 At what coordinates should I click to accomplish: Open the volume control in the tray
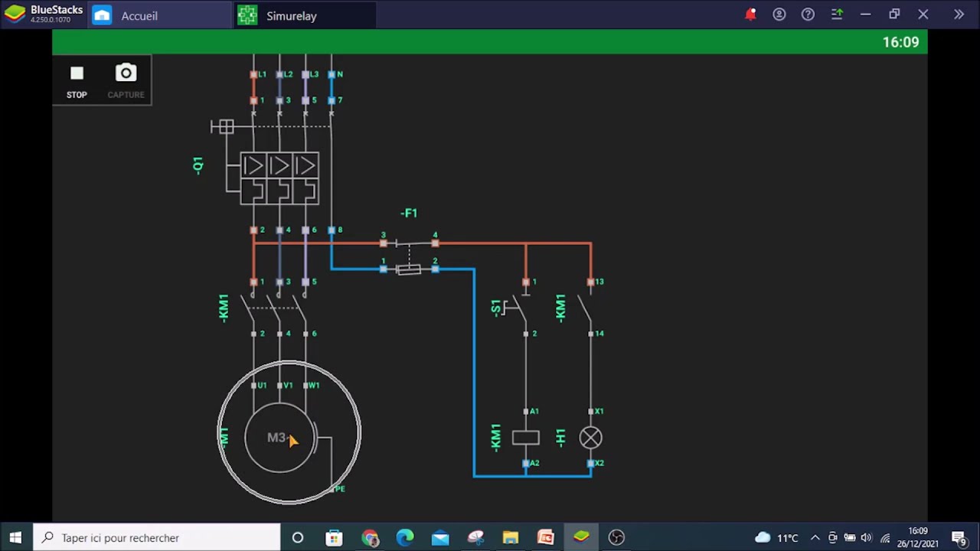(867, 538)
